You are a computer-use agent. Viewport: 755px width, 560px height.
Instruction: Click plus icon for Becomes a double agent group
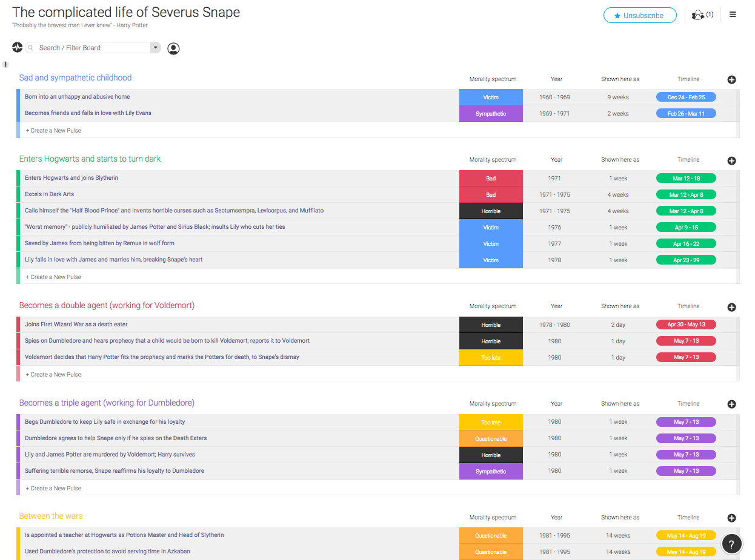point(731,308)
